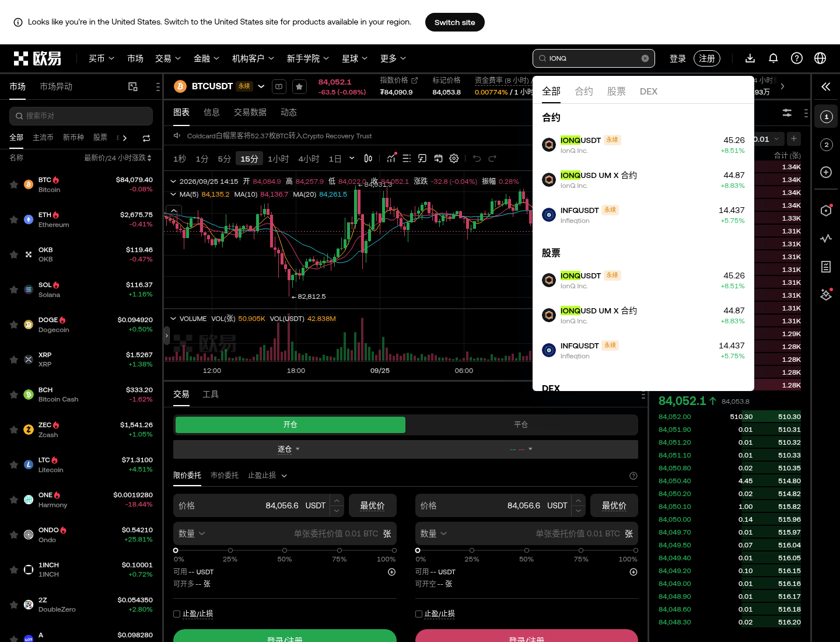
Task: Clear the IONQ search text
Action: tap(645, 58)
